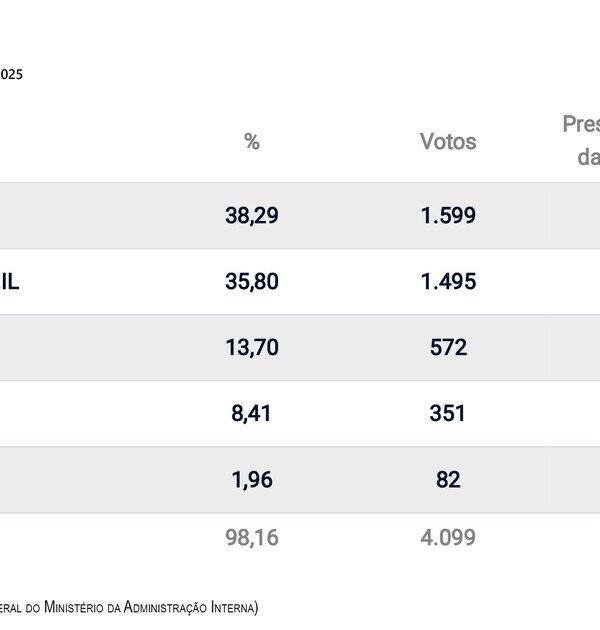Viewport: 600px width, 630px height.
Task: Click the 4.099 total votes
Action: pos(448,537)
